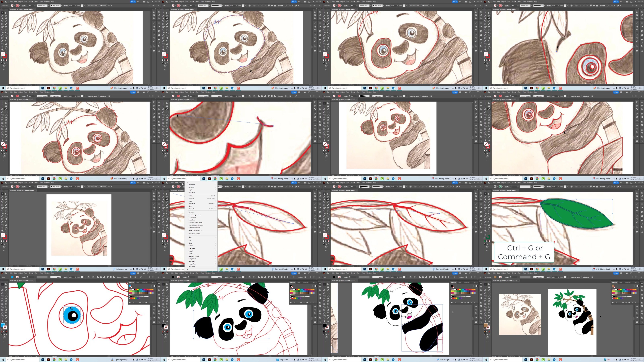The image size is (644, 362).
Task: Select Zoom tool in the sketch-beside-colored-panda window
Action: coord(489,321)
